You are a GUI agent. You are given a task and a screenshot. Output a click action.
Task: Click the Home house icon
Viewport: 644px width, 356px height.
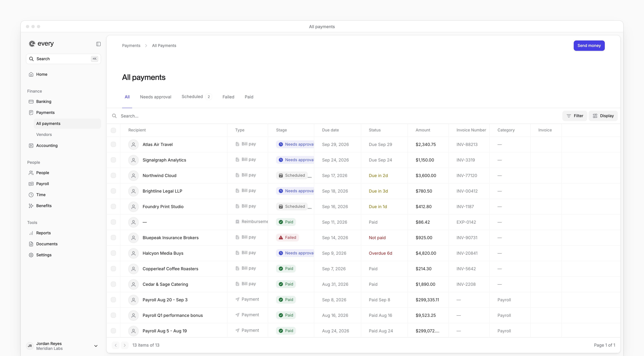pos(31,74)
